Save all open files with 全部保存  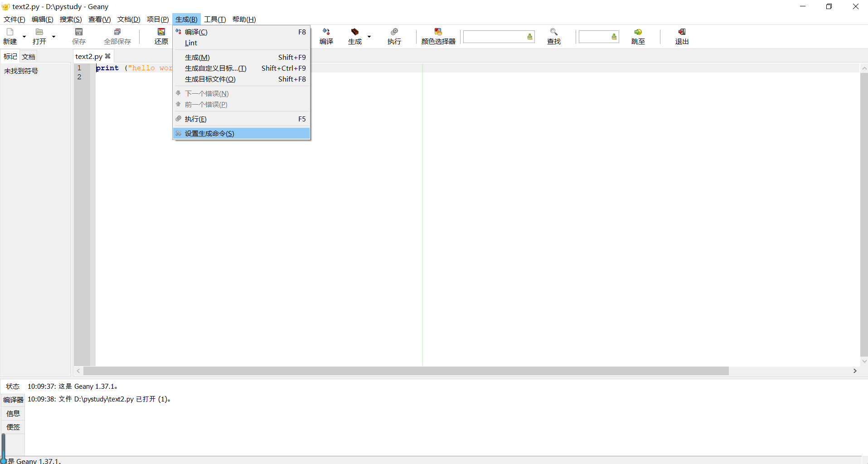[117, 36]
